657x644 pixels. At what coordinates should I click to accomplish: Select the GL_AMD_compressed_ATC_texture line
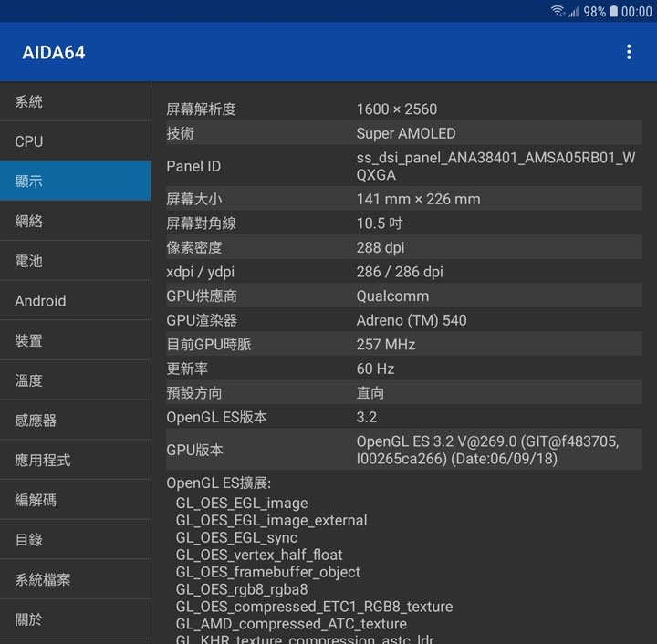click(x=291, y=624)
